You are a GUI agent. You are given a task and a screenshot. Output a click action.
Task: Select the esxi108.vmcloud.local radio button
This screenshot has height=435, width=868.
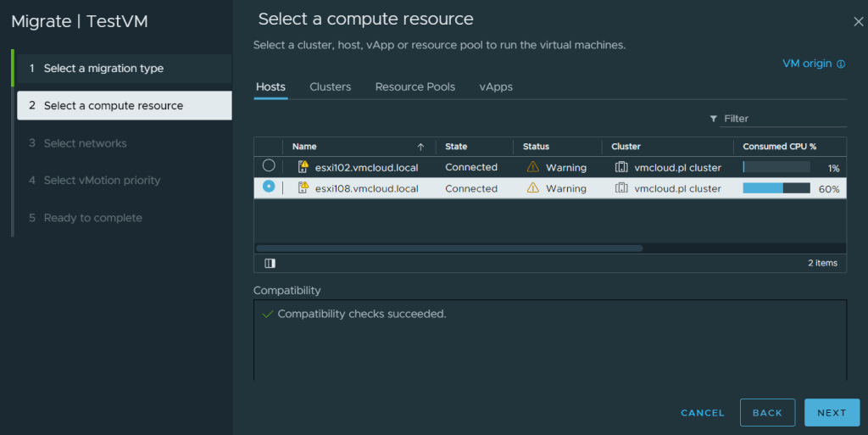pos(269,187)
